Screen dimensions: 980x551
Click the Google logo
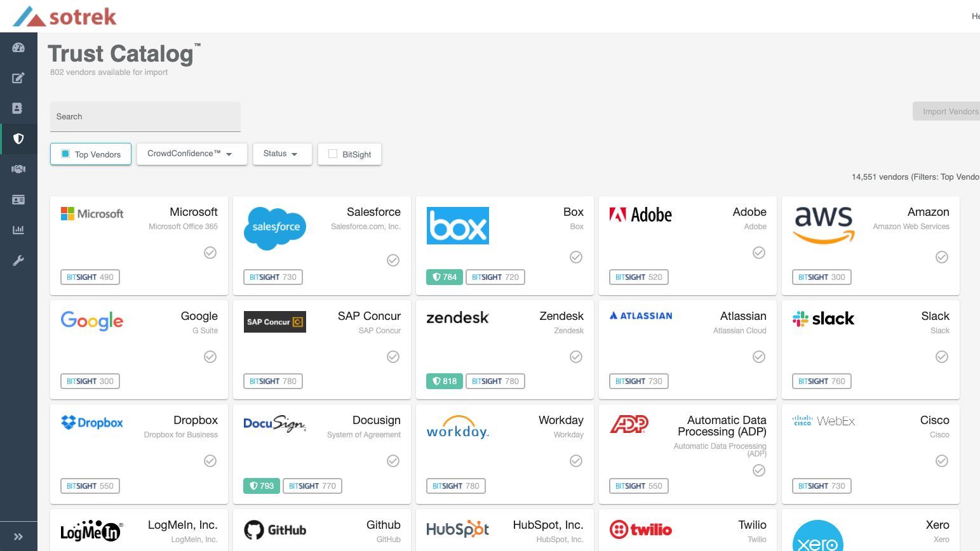point(92,321)
